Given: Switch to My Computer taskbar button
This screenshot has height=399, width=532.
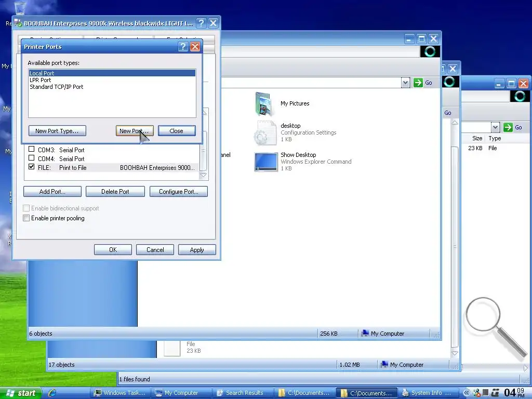Looking at the screenshot, I should (x=181, y=393).
